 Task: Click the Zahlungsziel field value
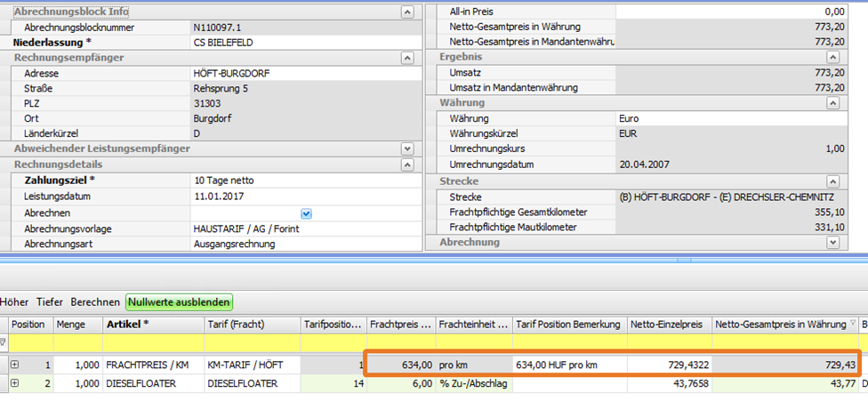302,180
